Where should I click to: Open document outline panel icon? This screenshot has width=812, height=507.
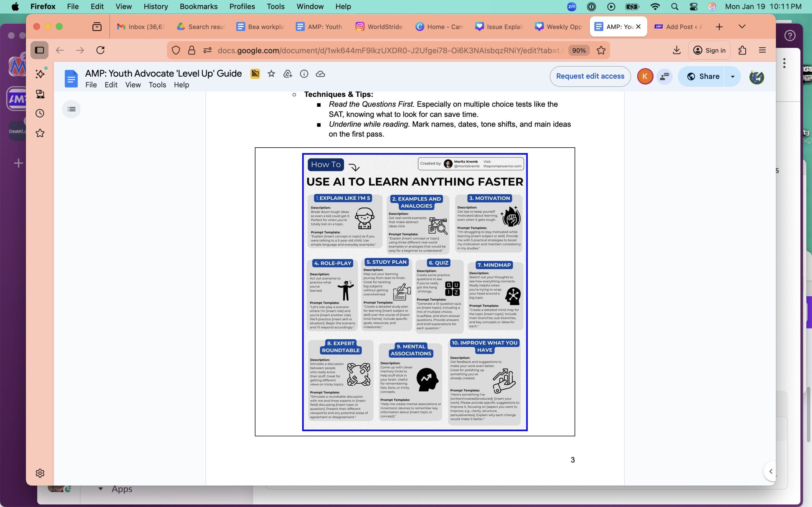pyautogui.click(x=71, y=109)
